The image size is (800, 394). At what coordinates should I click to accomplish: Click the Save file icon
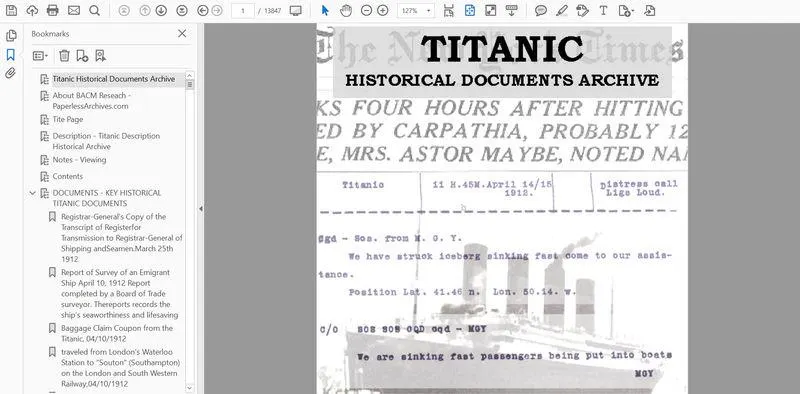pos(11,10)
